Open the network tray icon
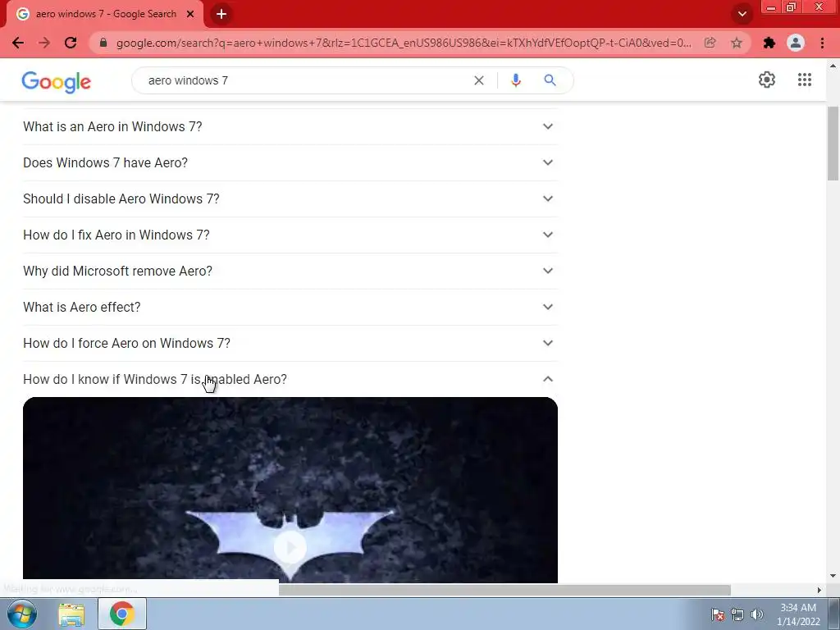This screenshot has height=630, width=840. 737,614
